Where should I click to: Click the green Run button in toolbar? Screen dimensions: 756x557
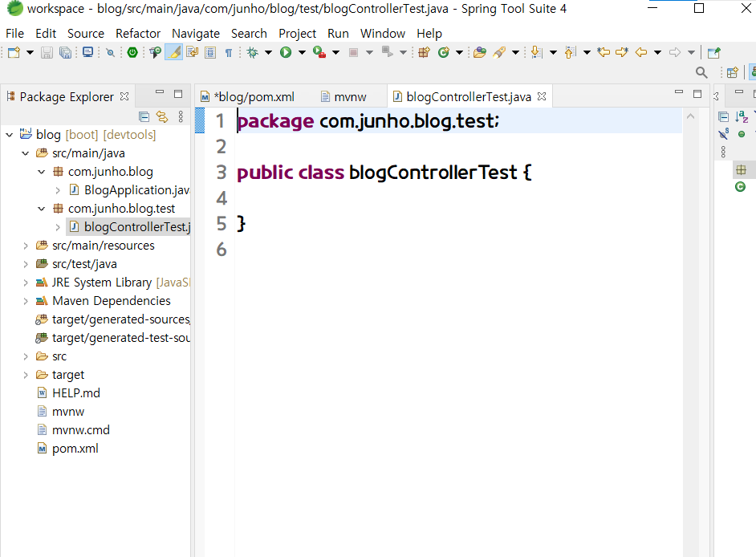tap(286, 52)
